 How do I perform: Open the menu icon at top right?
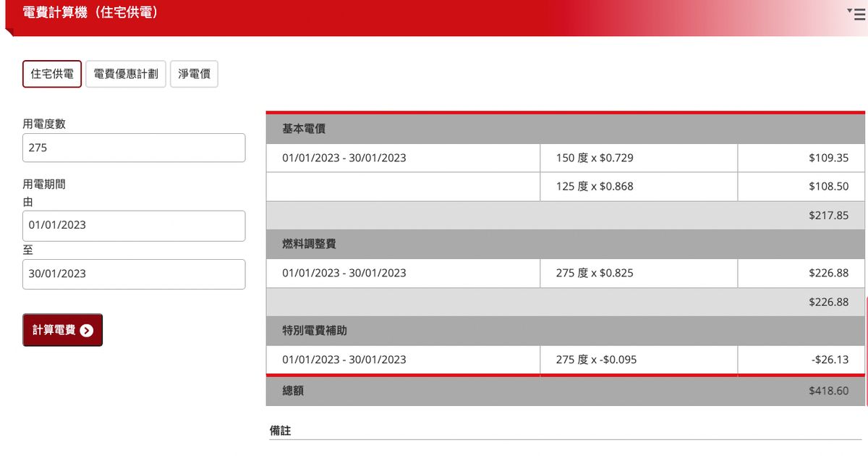(856, 14)
